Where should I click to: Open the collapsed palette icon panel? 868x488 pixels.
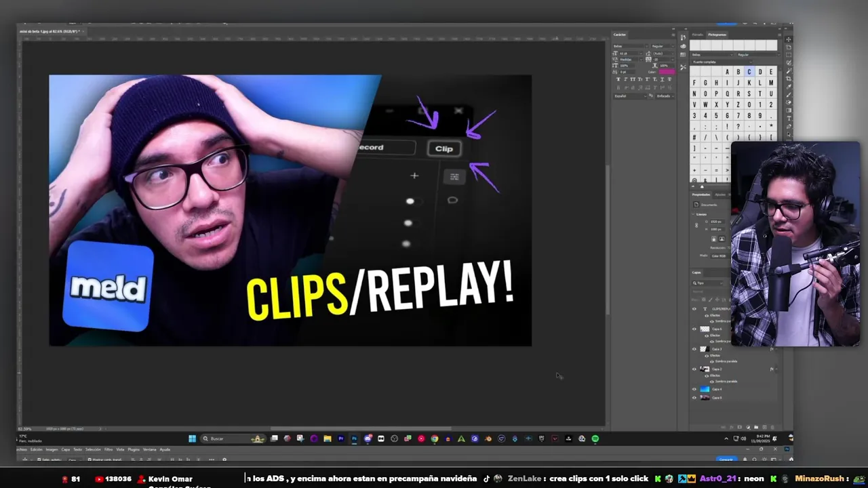(x=683, y=46)
